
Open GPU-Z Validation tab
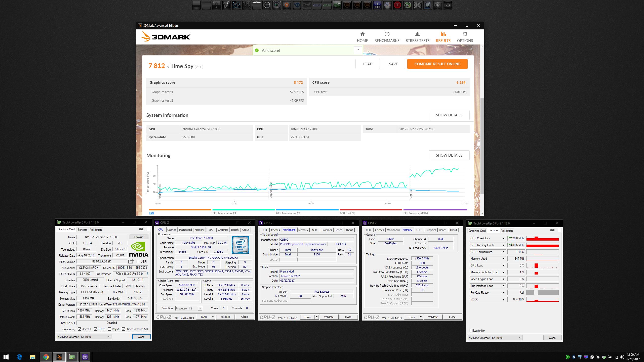click(x=96, y=230)
